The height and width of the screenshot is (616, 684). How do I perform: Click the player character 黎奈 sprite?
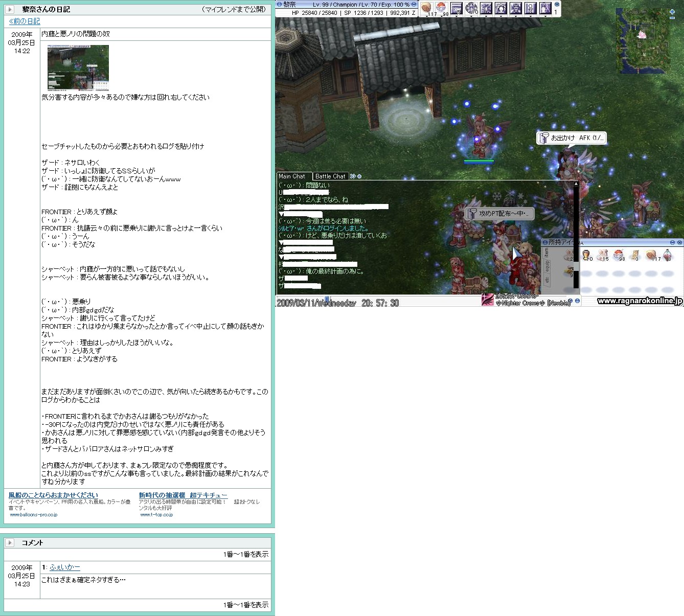point(478,135)
